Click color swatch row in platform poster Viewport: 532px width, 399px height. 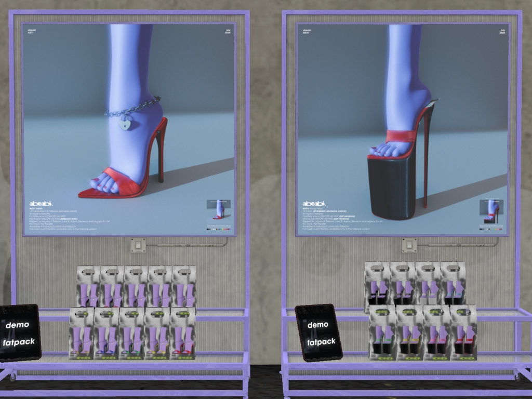(x=491, y=229)
